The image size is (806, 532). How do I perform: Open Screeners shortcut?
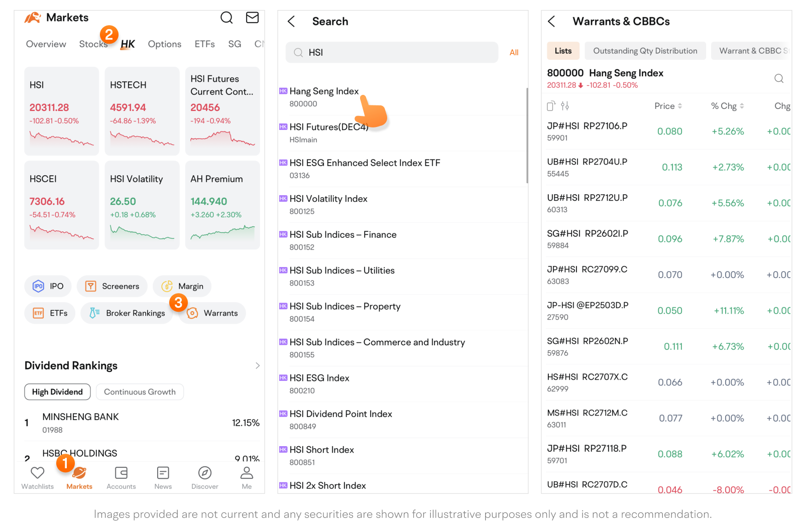click(112, 286)
